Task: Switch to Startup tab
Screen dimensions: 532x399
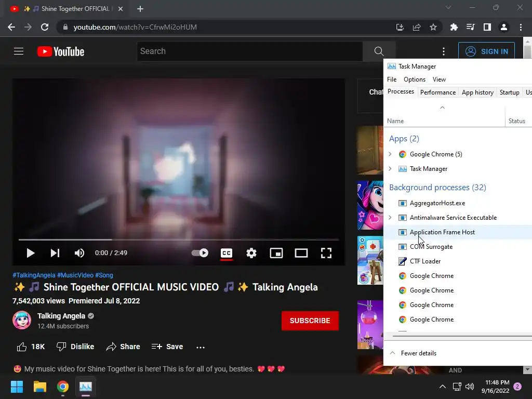Action: click(509, 92)
